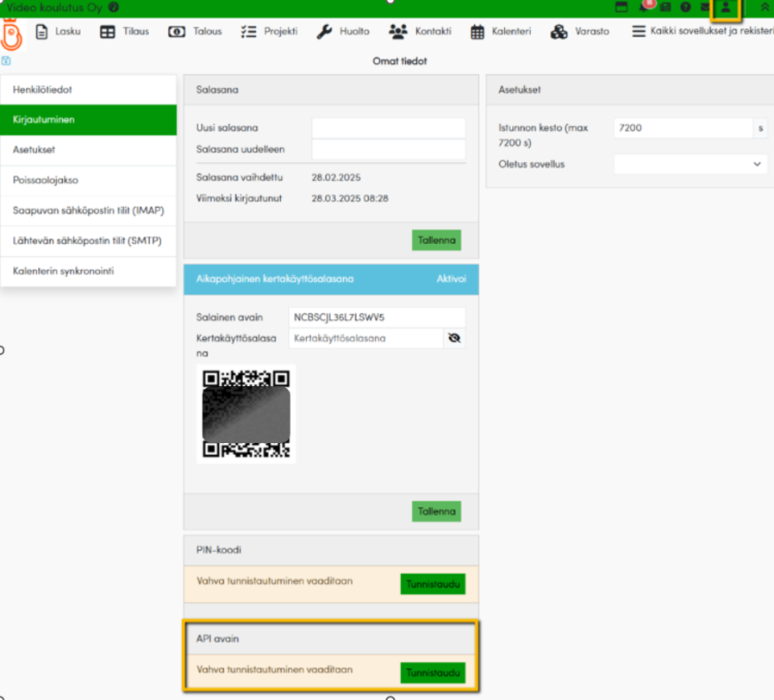Select Henkilötiedot in the side menu

(89, 90)
